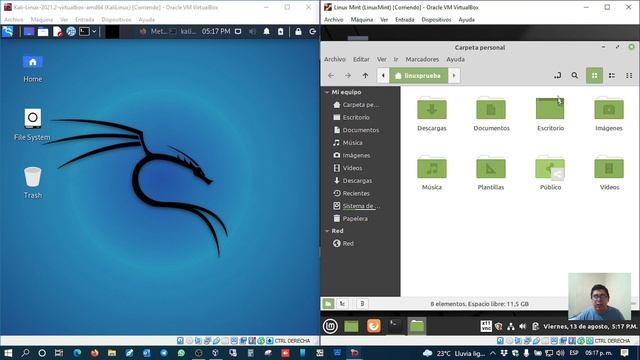This screenshot has height=360, width=640.
Task: Open Windows Start button
Action: [x=8, y=353]
